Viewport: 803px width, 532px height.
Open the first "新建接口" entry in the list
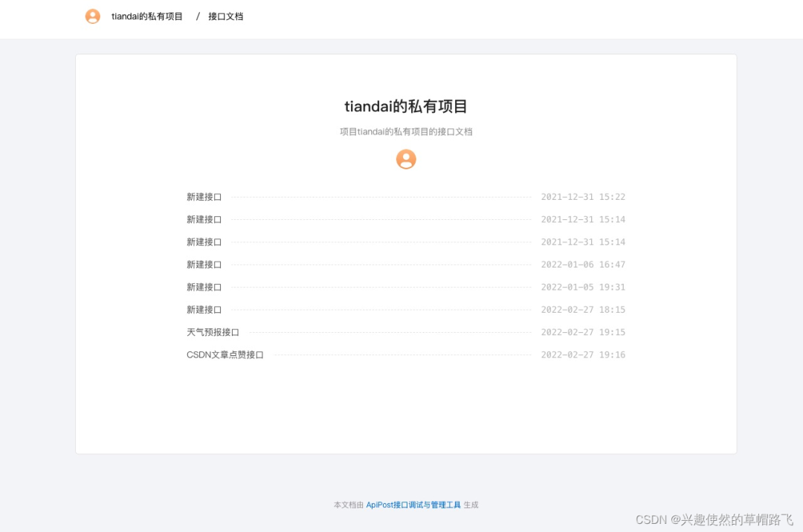point(202,196)
